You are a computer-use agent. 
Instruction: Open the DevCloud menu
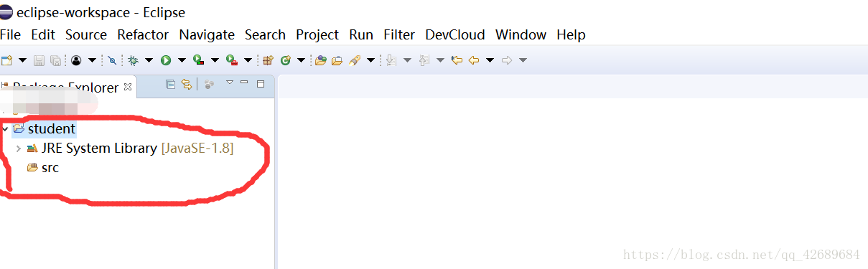[455, 34]
